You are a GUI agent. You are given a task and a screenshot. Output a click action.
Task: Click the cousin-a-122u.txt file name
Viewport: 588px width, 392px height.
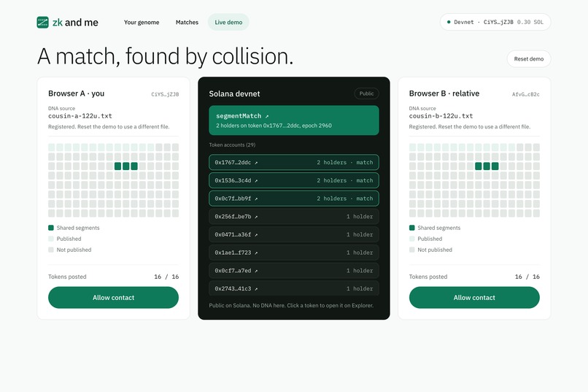(80, 116)
